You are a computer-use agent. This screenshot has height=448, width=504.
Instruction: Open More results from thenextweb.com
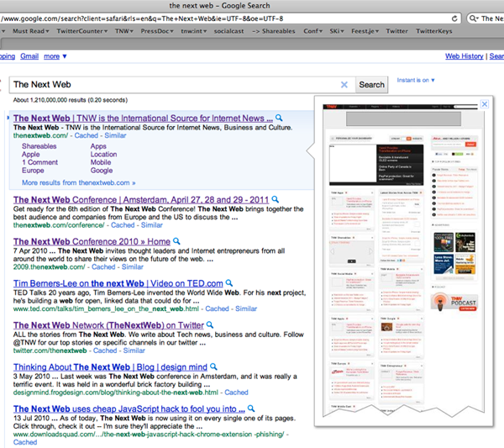tap(79, 182)
